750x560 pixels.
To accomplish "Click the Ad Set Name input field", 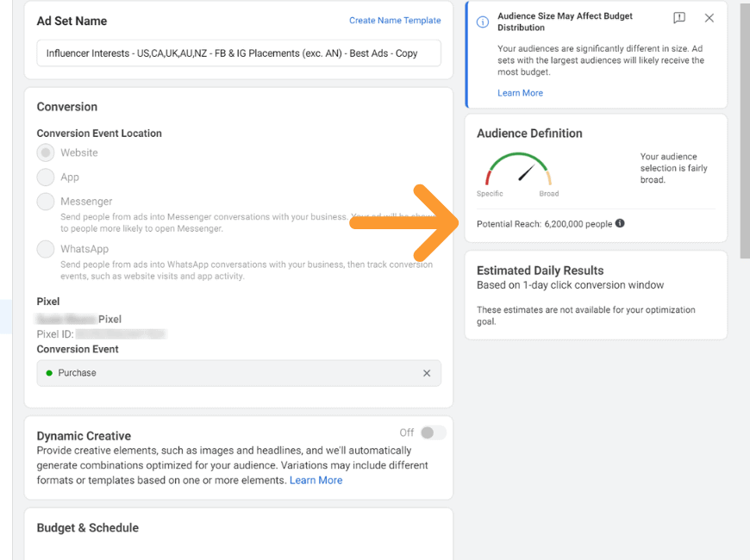I will [x=239, y=53].
